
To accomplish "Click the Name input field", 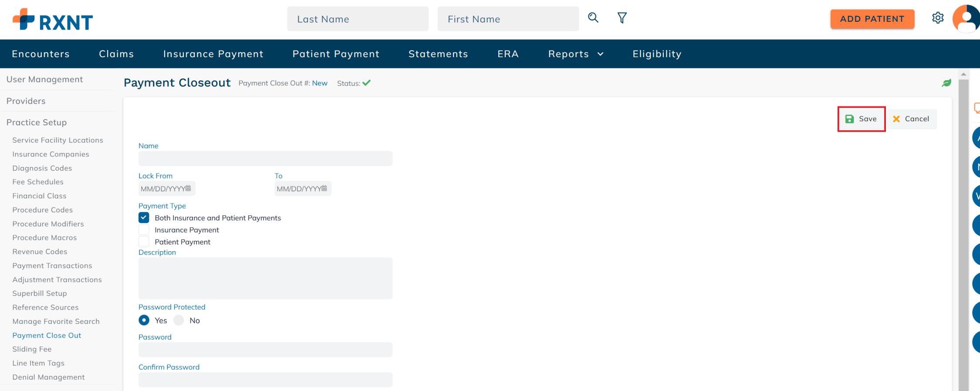I will [x=265, y=158].
